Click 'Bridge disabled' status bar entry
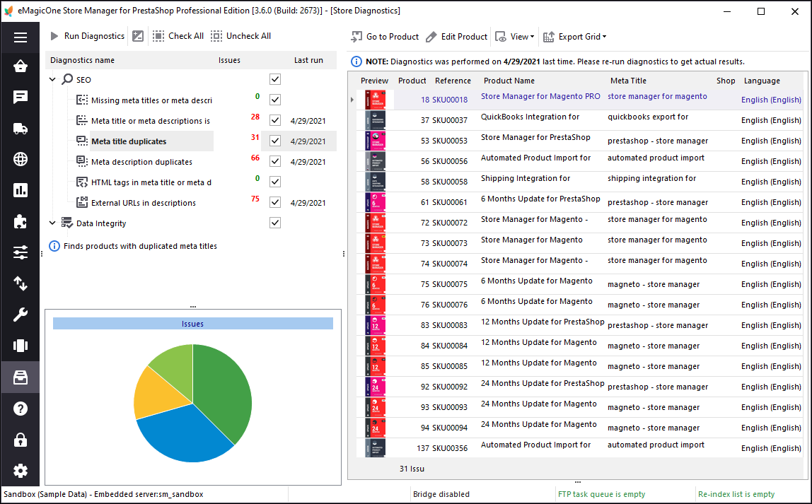The width and height of the screenshot is (812, 504). (441, 494)
